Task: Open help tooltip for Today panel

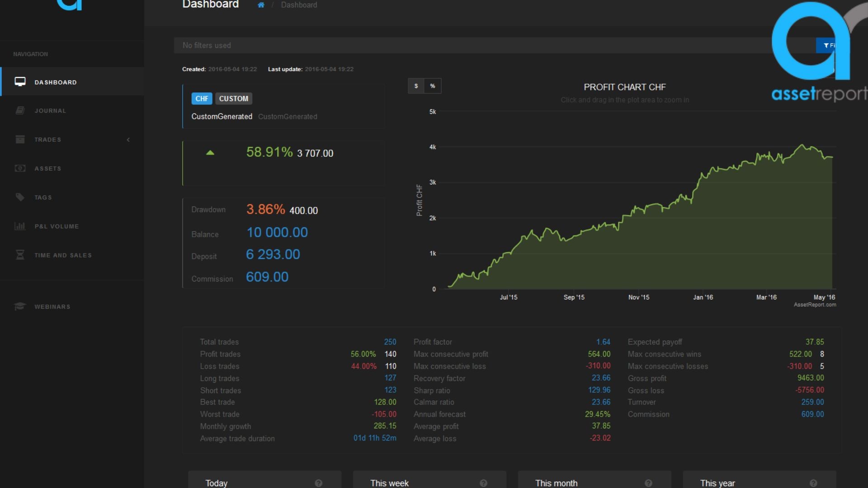Action: coord(318,483)
